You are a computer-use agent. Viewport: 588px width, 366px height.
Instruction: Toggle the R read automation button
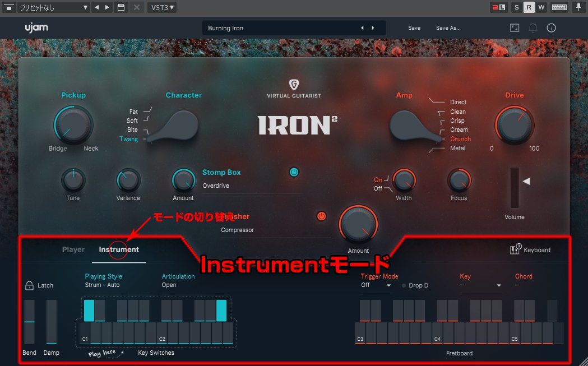[x=529, y=7]
